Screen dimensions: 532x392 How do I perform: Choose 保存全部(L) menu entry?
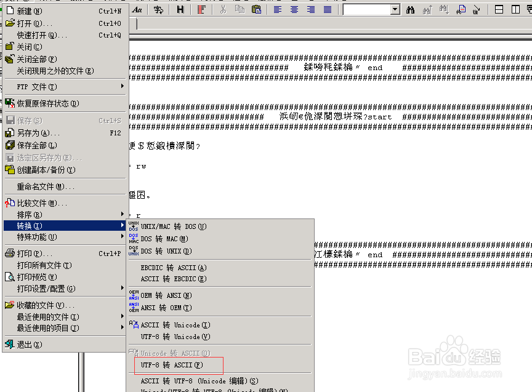[65, 145]
